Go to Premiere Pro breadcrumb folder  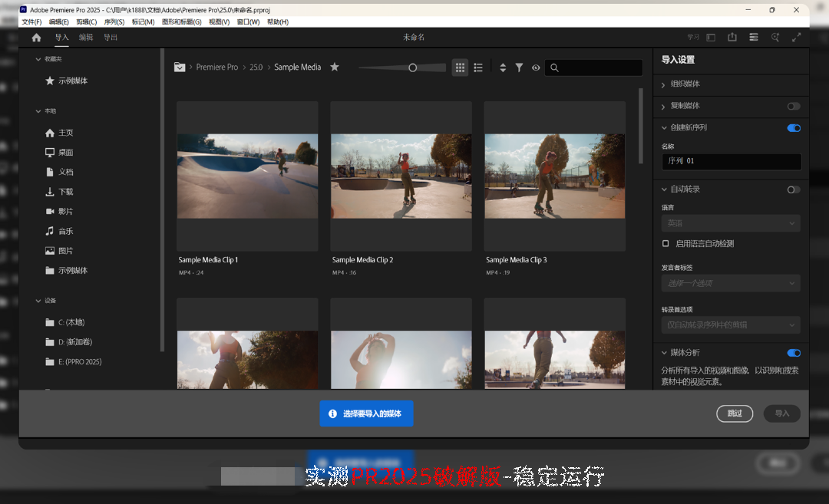(216, 67)
